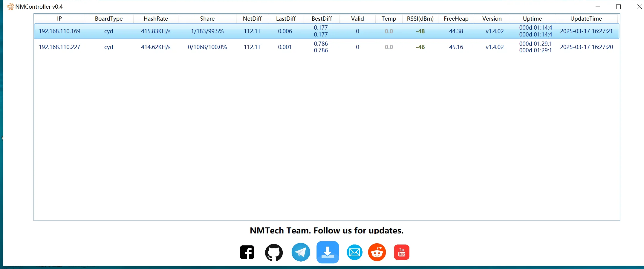This screenshot has width=644, height=269.
Task: Open the NMTech Facebook page icon
Action: pyautogui.click(x=247, y=252)
